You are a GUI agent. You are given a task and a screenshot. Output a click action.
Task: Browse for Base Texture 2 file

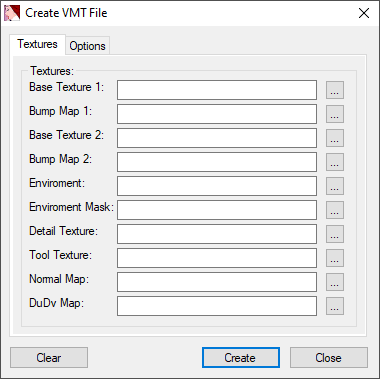[335, 138]
